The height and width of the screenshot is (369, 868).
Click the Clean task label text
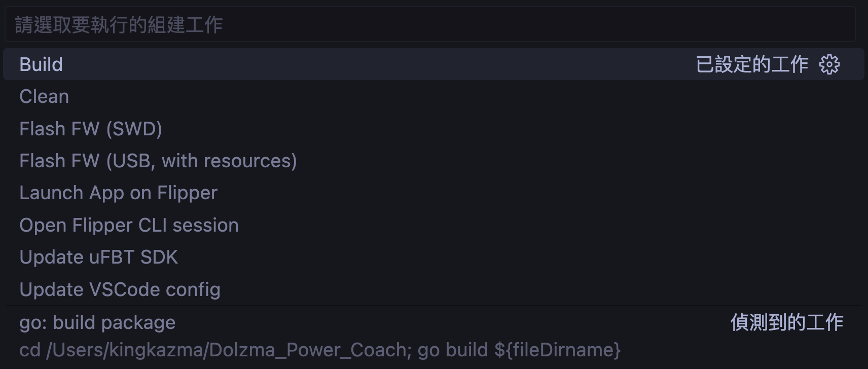pos(44,96)
